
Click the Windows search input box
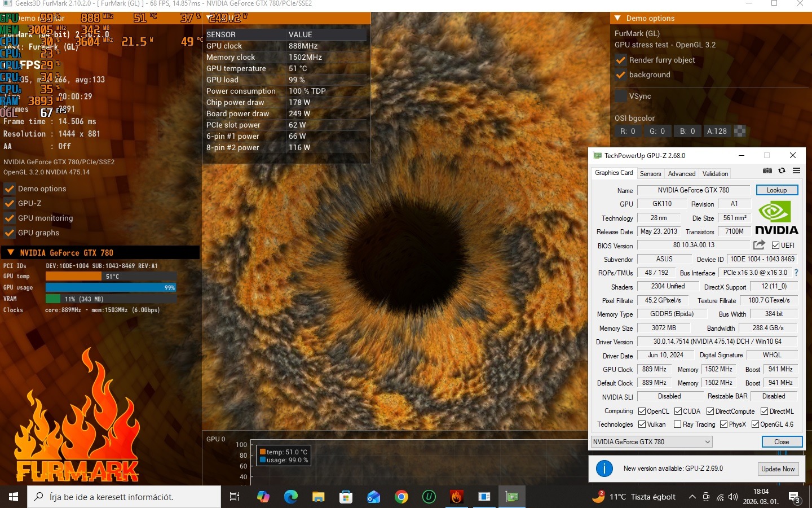(x=124, y=497)
